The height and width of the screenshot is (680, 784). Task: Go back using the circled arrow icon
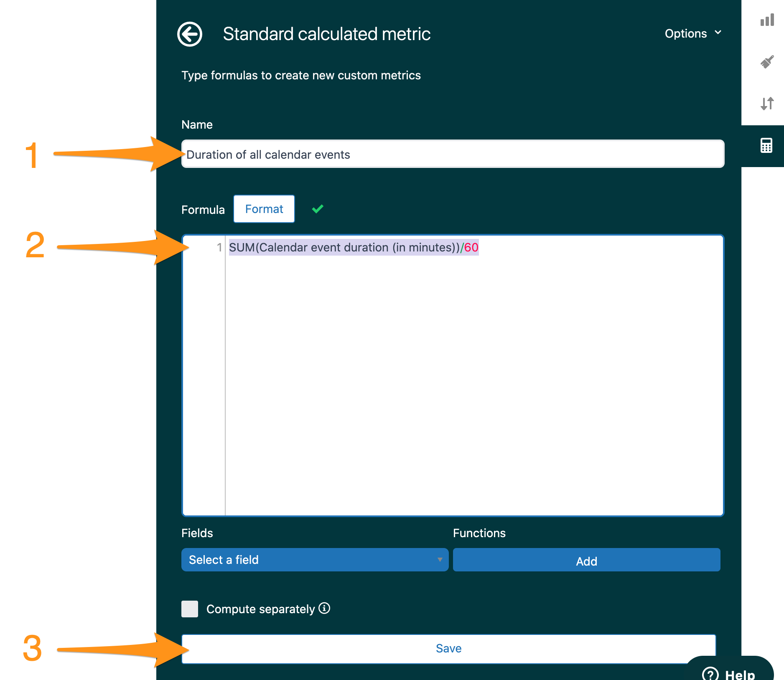click(190, 34)
